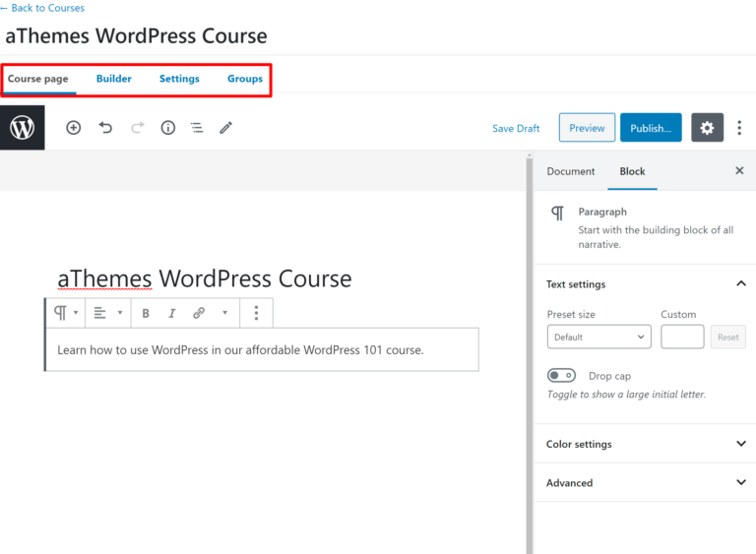Expand the Advanced panel
This screenshot has height=554, width=756.
click(x=645, y=483)
